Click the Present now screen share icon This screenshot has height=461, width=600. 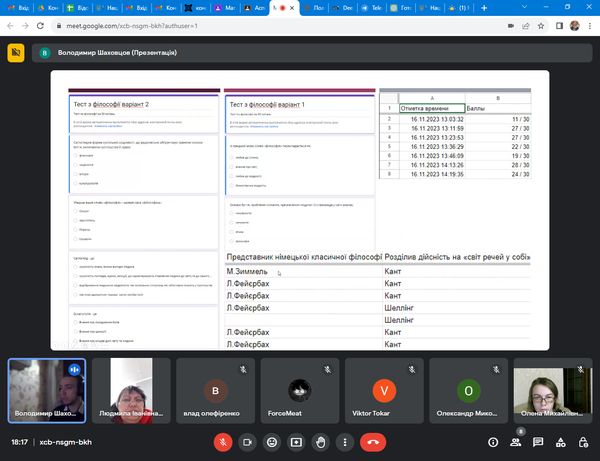[296, 441]
